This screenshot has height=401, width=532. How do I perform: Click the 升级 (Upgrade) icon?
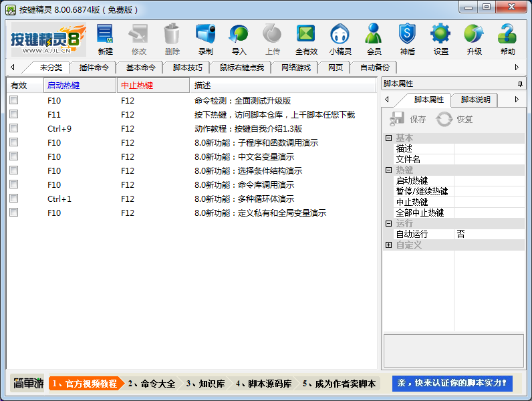click(x=474, y=39)
